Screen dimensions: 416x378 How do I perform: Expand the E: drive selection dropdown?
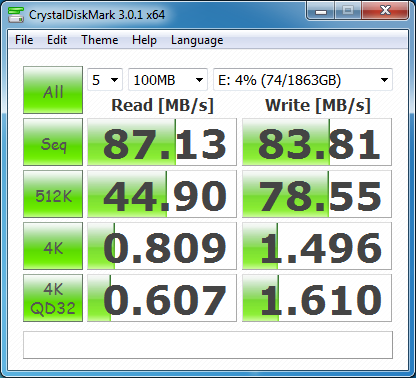pyautogui.click(x=303, y=80)
